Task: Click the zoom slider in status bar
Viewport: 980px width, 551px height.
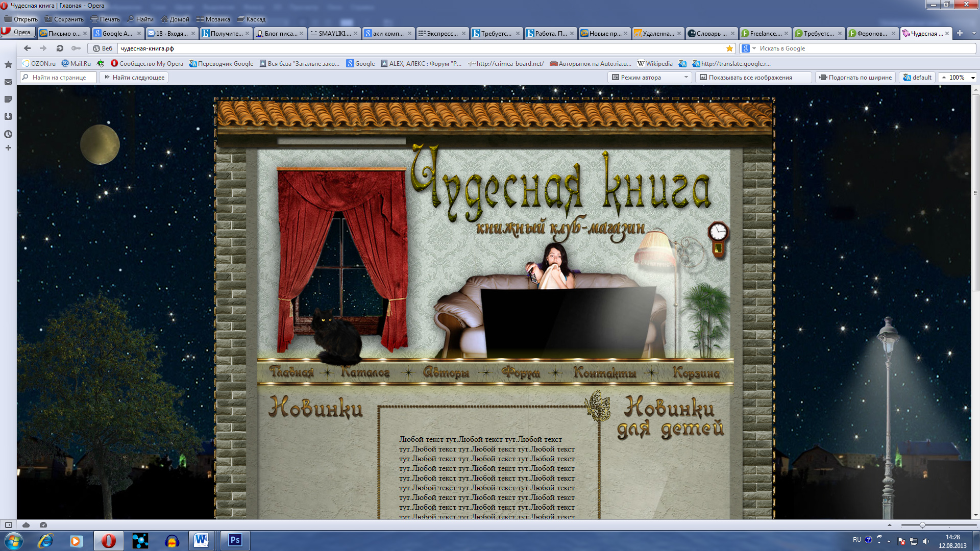Action: tap(922, 525)
